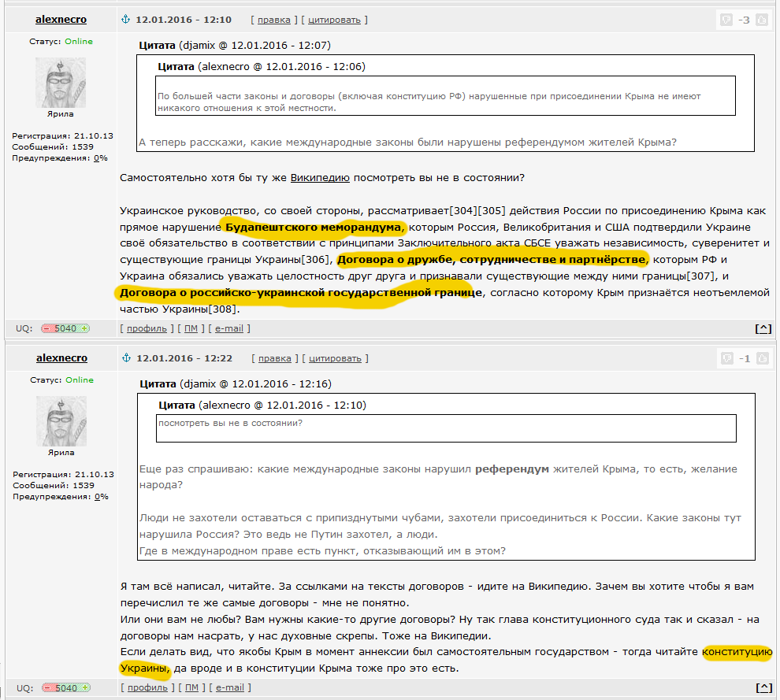The image size is (780, 700).
Task: Open ПМ link under second post
Action: click(192, 688)
